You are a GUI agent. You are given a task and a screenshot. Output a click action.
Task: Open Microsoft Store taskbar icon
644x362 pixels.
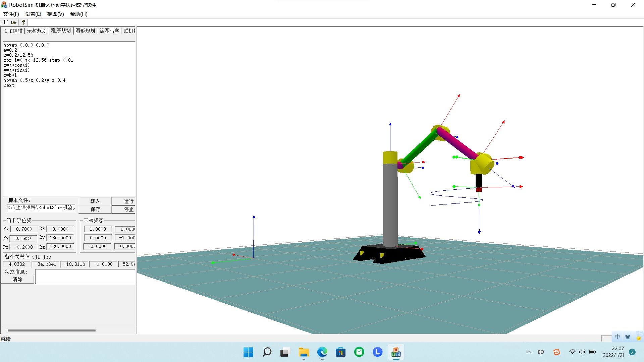click(x=340, y=352)
